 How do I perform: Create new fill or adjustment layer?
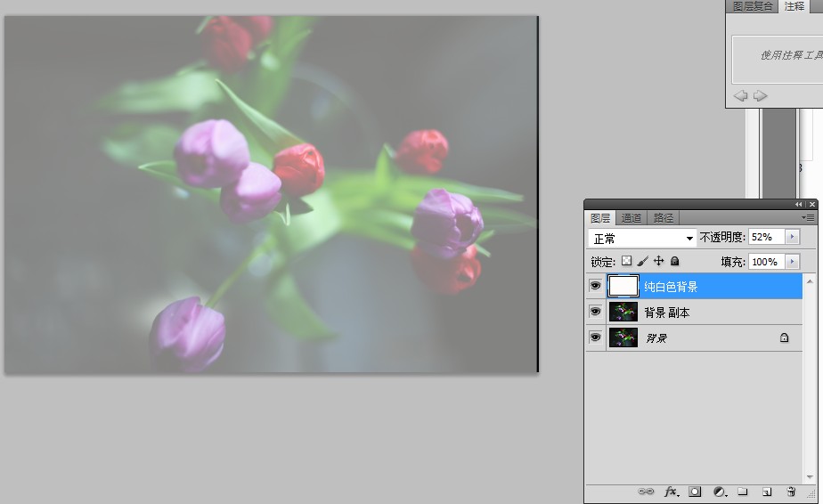click(x=719, y=492)
